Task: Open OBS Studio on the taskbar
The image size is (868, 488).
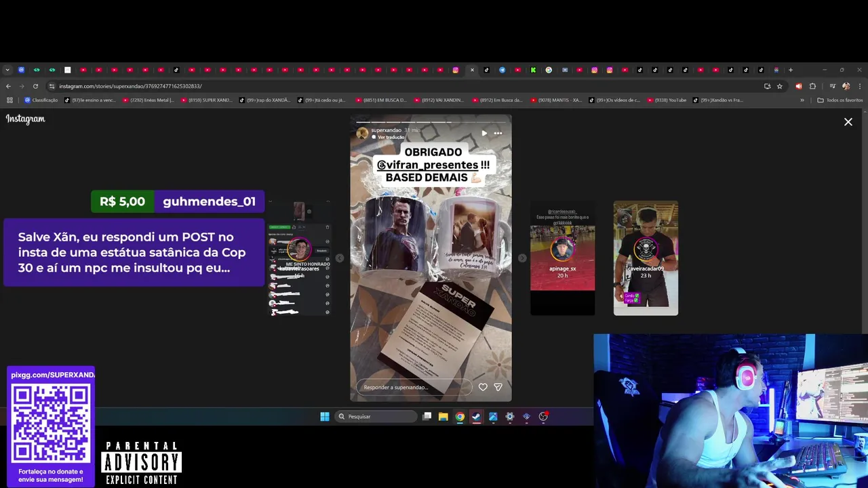Action: pos(543,416)
